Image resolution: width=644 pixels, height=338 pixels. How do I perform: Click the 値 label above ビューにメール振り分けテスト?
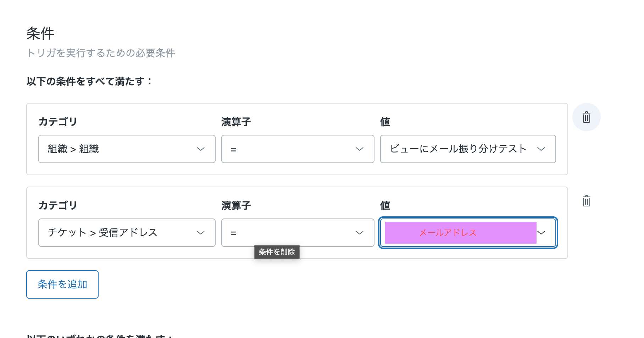point(385,122)
